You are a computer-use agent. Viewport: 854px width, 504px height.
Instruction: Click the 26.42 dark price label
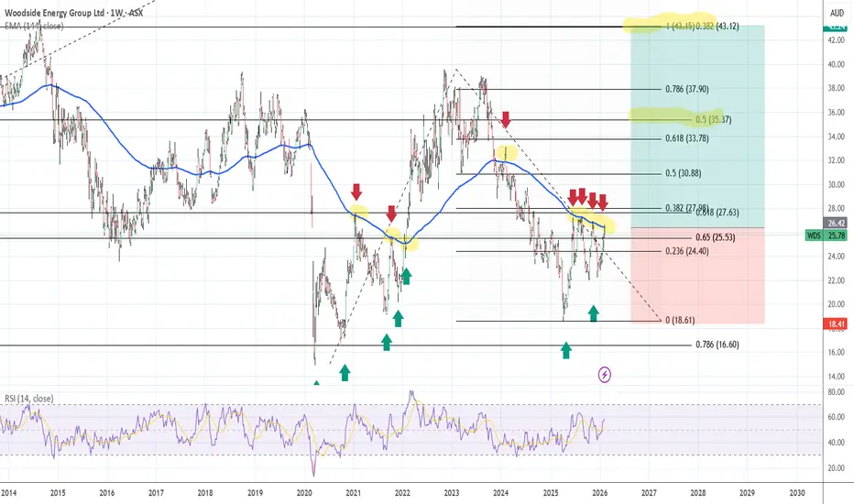(x=837, y=223)
